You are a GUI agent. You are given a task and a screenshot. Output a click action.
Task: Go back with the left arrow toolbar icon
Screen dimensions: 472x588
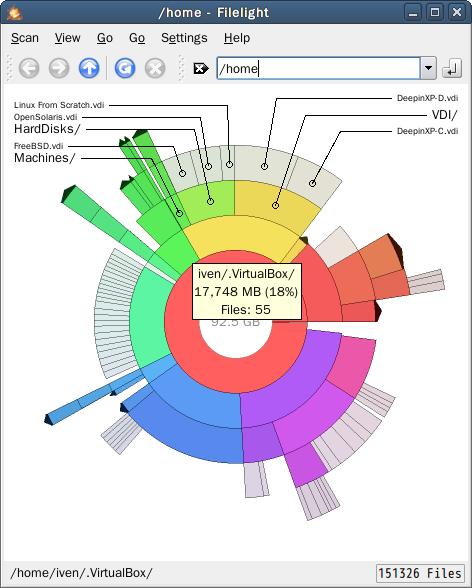coord(29,68)
